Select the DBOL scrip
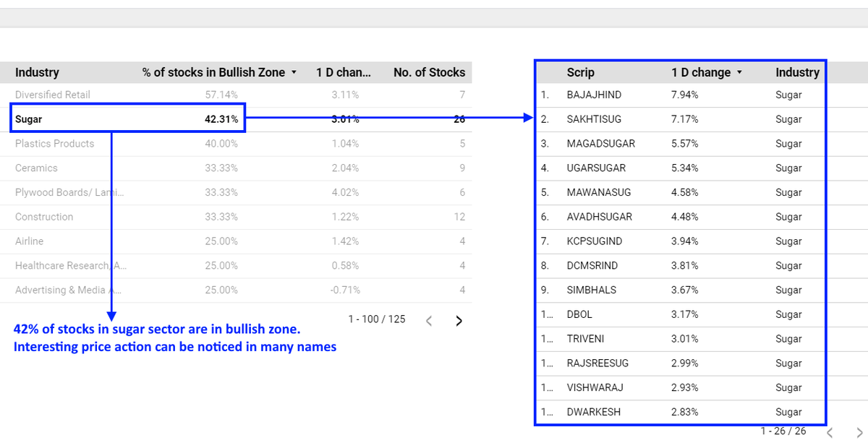The width and height of the screenshot is (868, 448). 579,315
